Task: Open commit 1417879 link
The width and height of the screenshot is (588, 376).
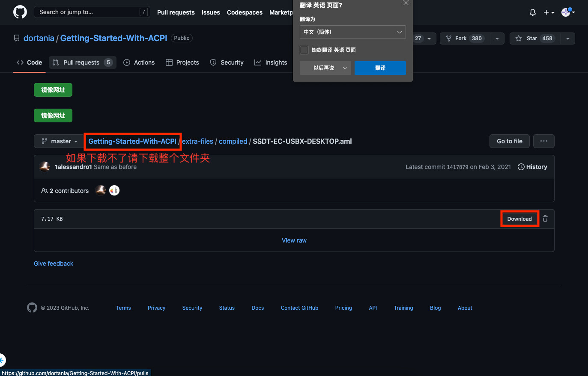Action: click(x=457, y=167)
